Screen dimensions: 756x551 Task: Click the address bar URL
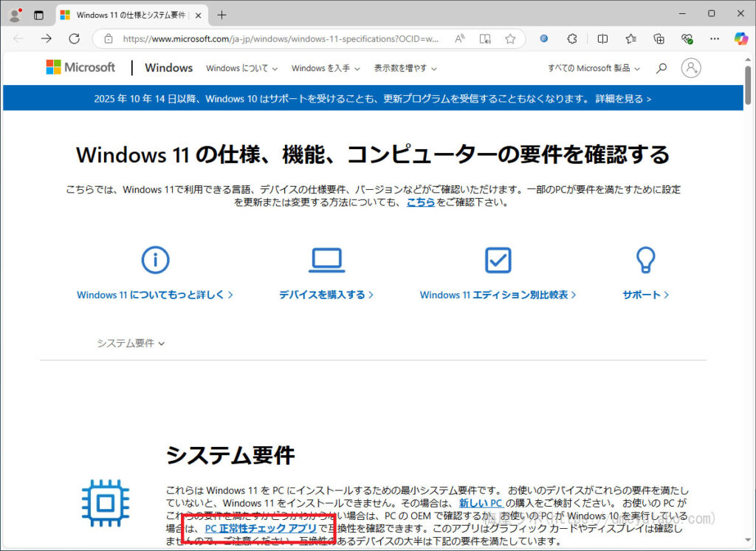coord(281,39)
